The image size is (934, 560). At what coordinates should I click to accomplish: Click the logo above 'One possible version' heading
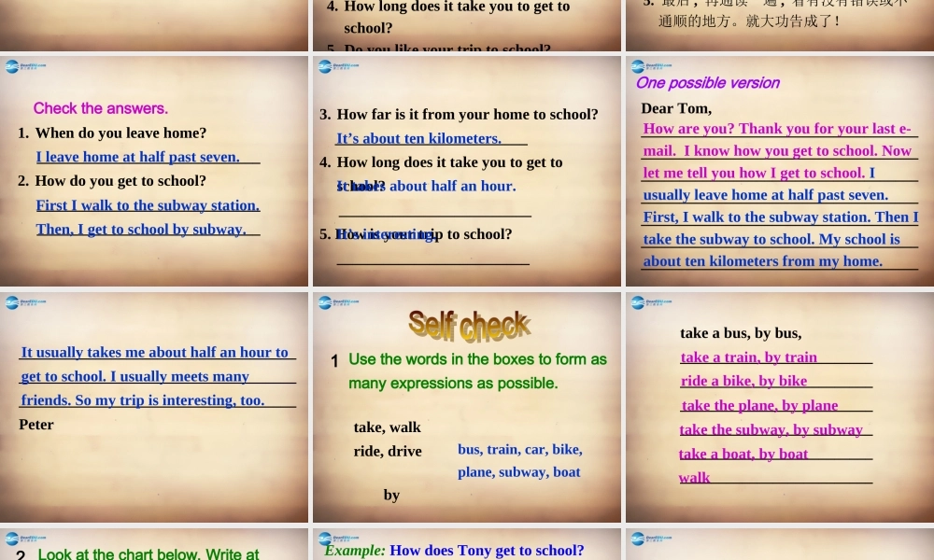[651, 67]
